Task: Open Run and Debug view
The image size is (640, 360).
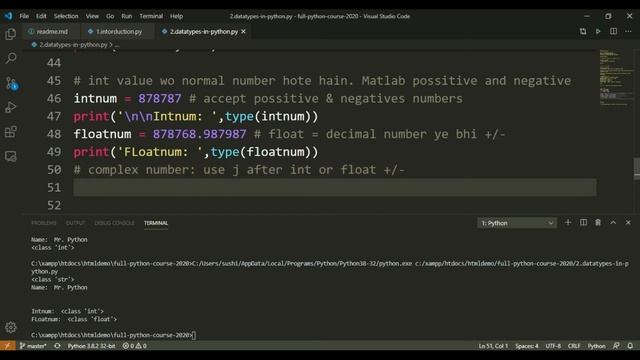Action: coord(11,107)
